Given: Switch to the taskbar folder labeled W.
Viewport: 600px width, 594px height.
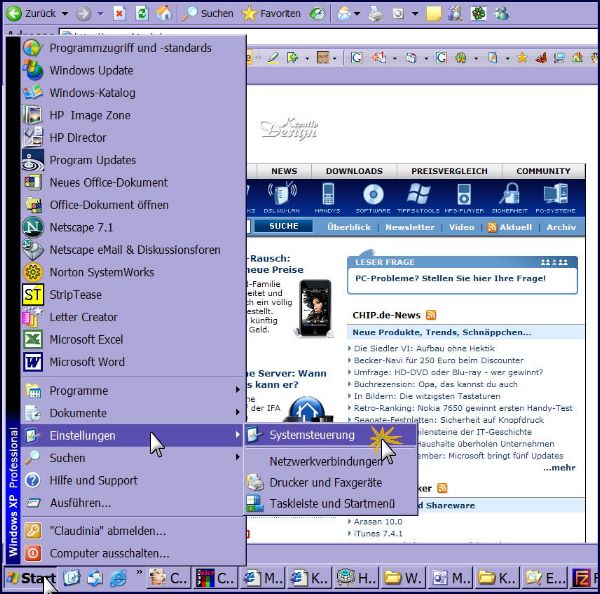Looking at the screenshot, I should point(403,578).
